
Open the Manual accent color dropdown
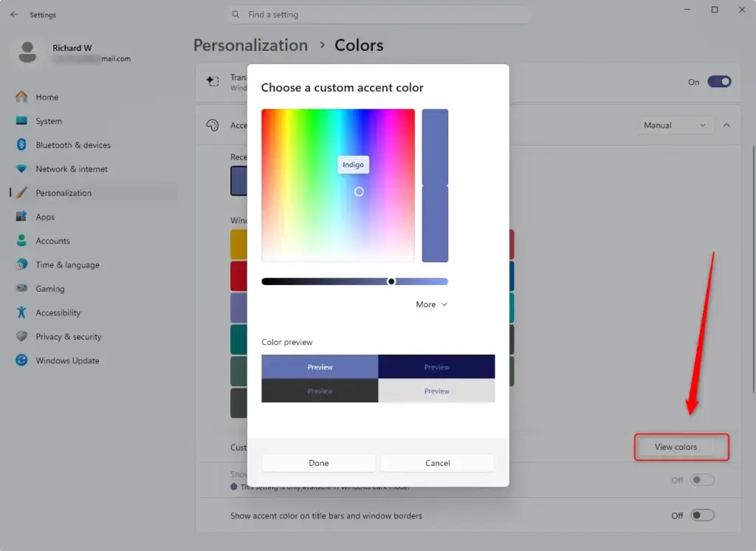(x=675, y=126)
